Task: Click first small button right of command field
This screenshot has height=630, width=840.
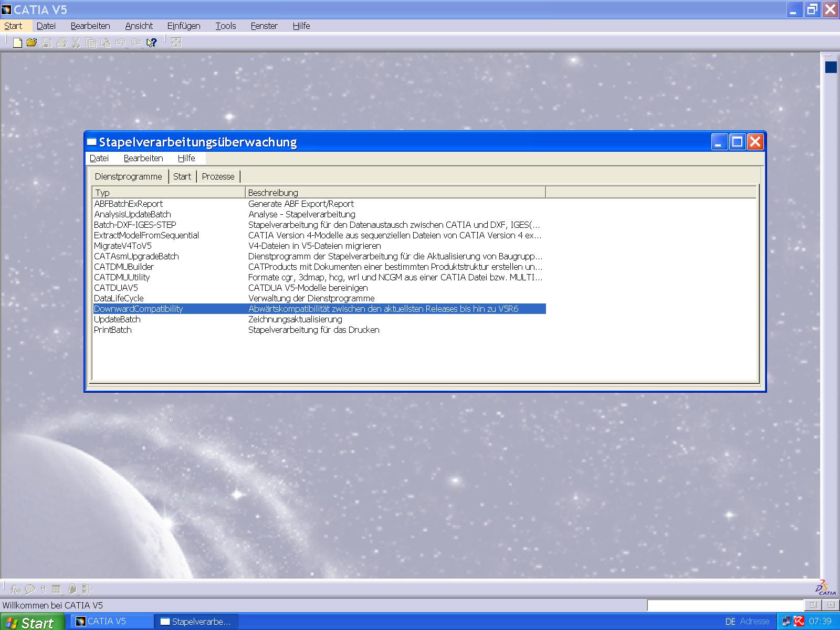Action: point(813,605)
